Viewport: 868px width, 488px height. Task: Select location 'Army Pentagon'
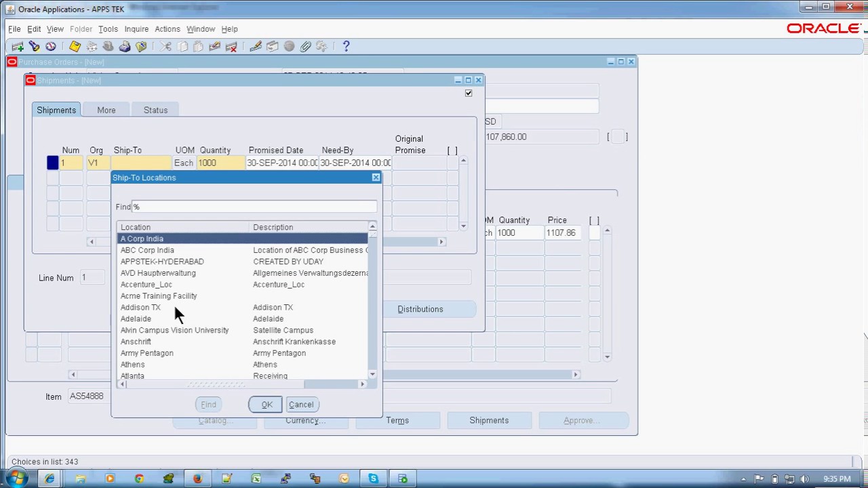(146, 353)
